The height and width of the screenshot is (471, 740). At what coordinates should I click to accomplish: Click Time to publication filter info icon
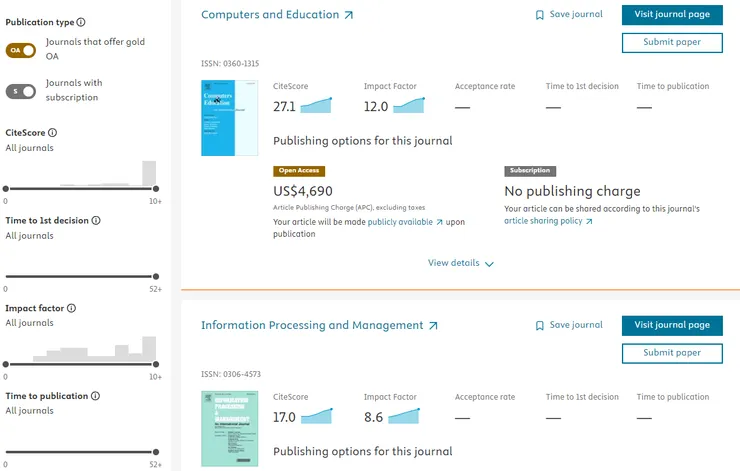point(95,396)
